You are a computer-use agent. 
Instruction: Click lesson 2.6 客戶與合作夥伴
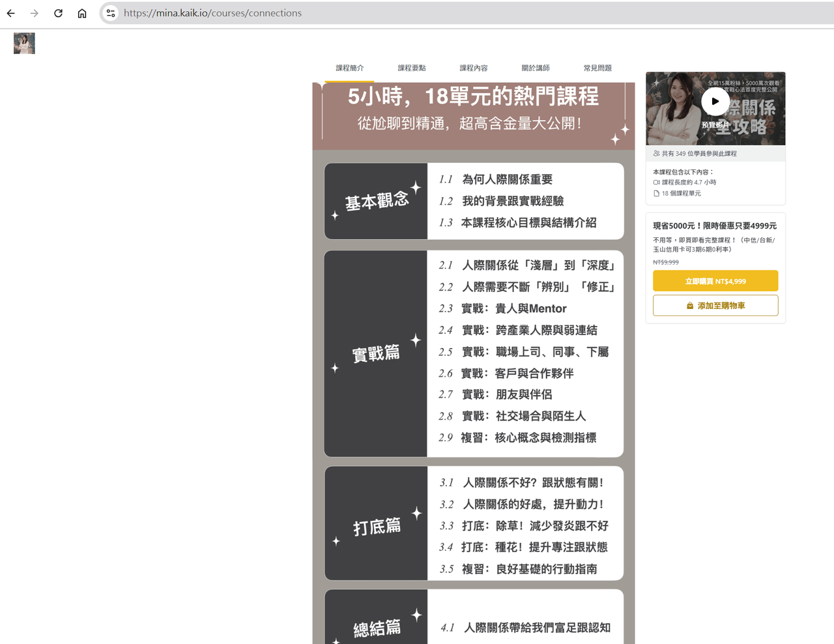pyautogui.click(x=506, y=373)
